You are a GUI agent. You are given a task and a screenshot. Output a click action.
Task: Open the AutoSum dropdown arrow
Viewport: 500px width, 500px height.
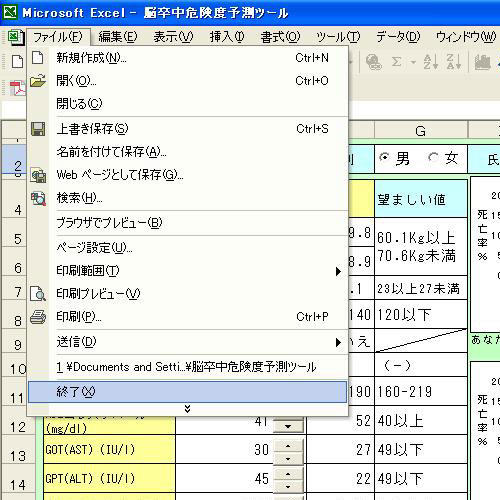coord(413,62)
